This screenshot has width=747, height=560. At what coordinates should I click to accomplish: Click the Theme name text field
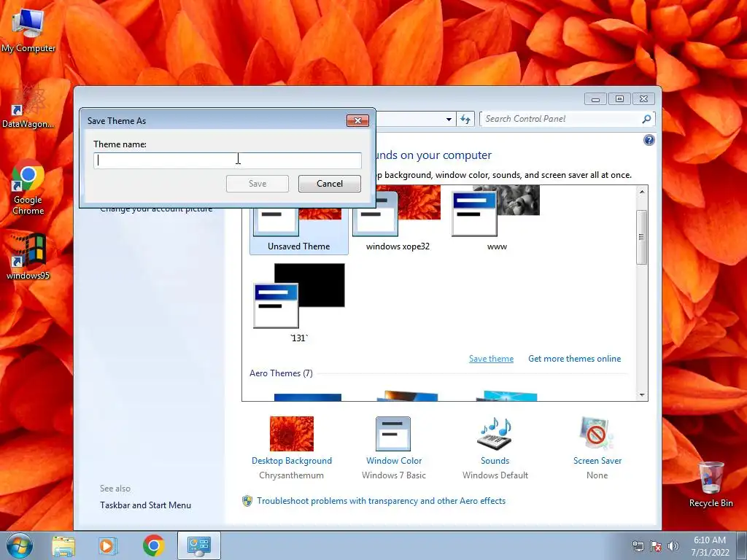(228, 160)
